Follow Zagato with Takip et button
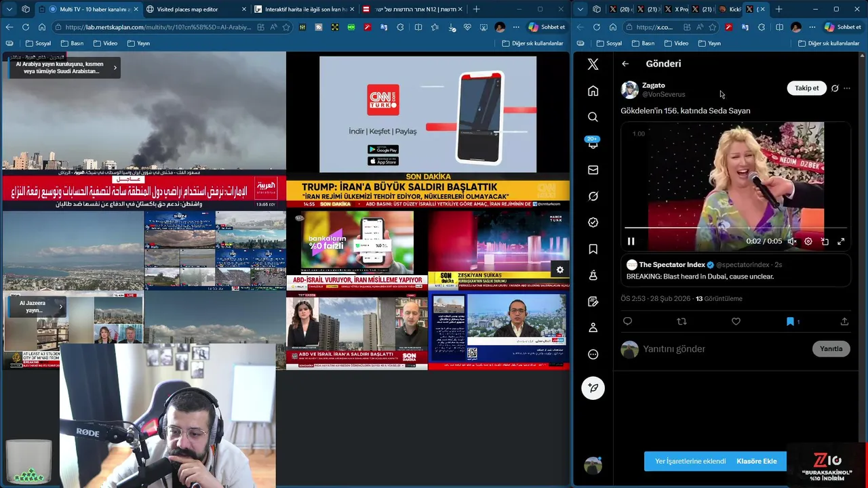This screenshot has height=488, width=868. 806,88
